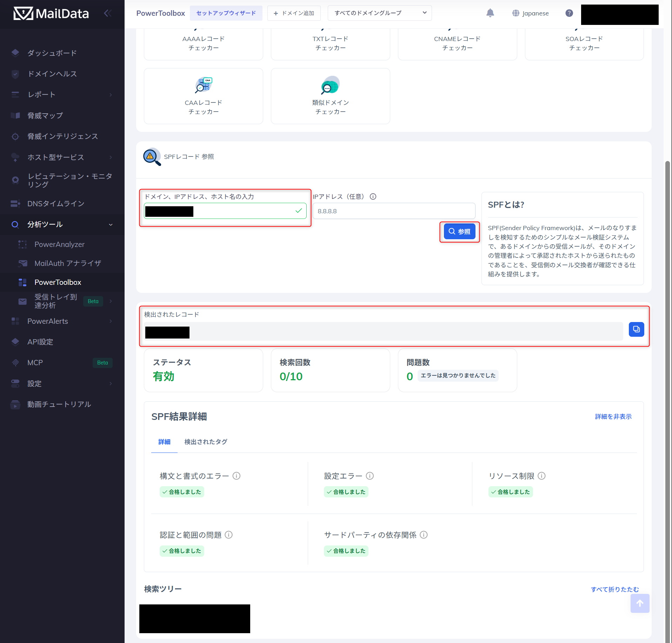Select the 詳細 tab
Viewport: 672px width, 643px height.
point(164,442)
